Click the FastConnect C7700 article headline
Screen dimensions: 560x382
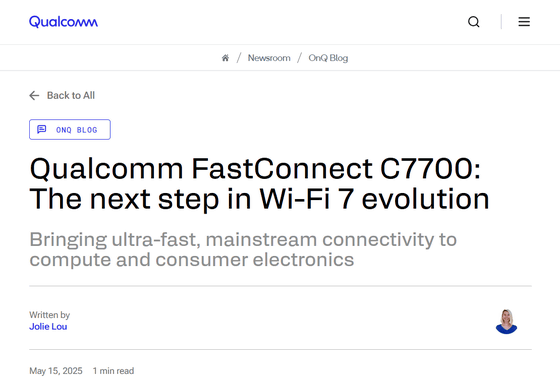(x=259, y=184)
